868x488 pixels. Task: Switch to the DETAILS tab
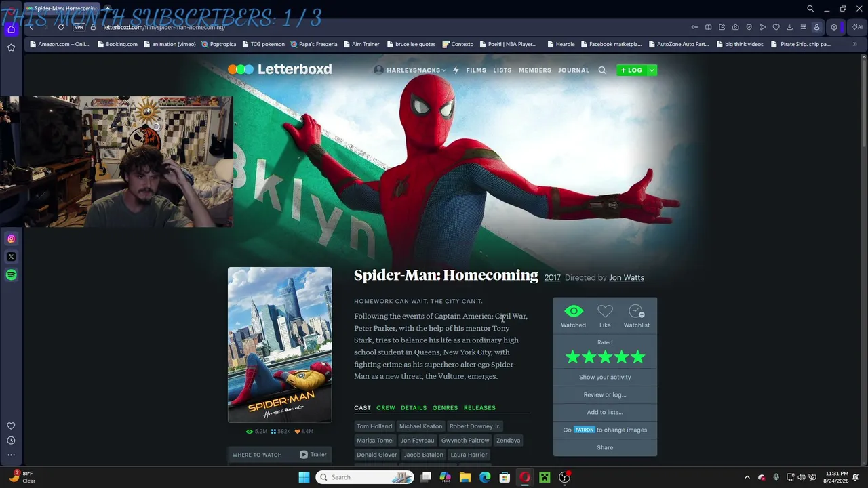point(414,408)
